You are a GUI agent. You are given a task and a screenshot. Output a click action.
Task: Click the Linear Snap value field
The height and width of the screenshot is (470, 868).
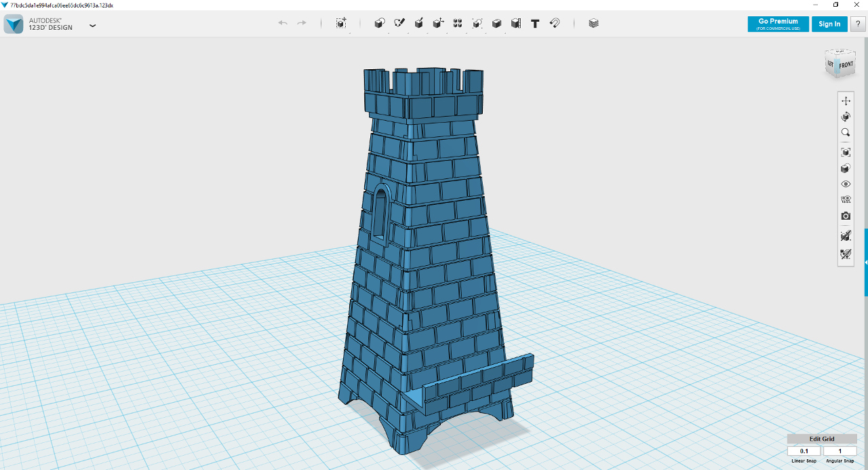coord(804,451)
